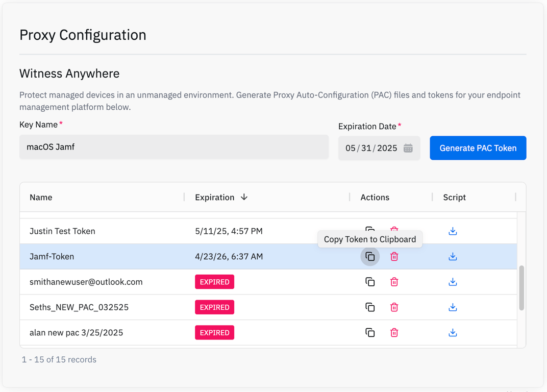Image resolution: width=547 pixels, height=392 pixels.
Task: Download script for Seths_NEW_PAC_032525
Action: coord(453,307)
